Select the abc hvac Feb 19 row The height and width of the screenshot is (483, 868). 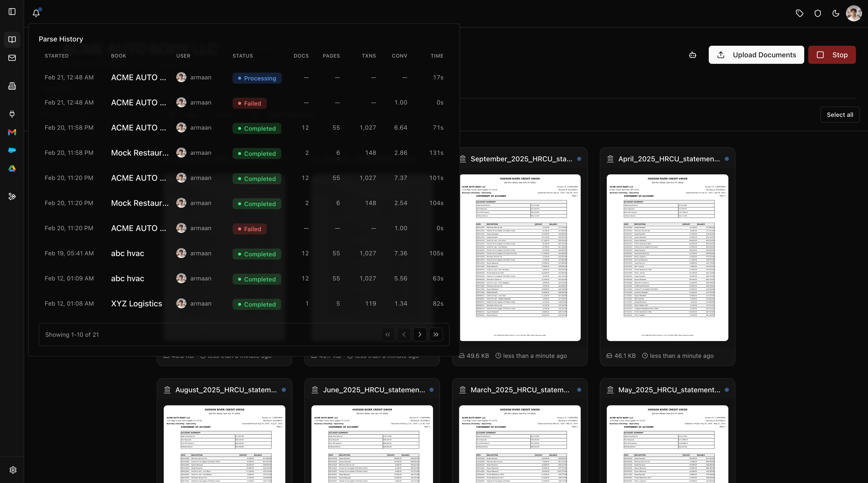pyautogui.click(x=244, y=253)
